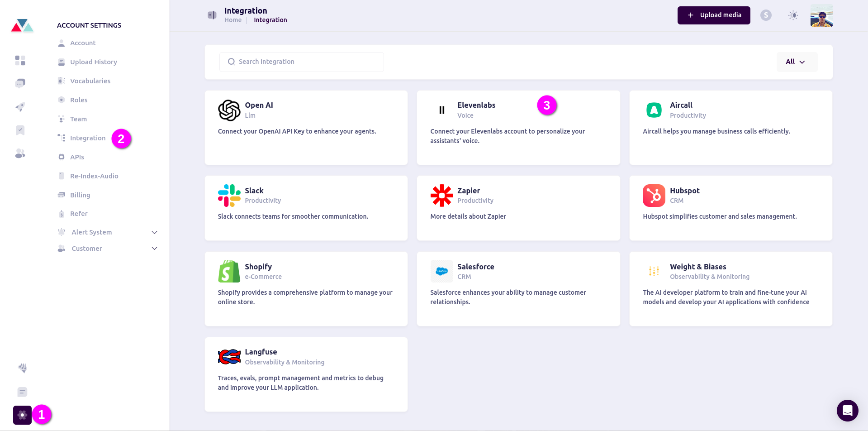Click the Shopify logo icon
The width and height of the screenshot is (868, 431).
(x=229, y=271)
